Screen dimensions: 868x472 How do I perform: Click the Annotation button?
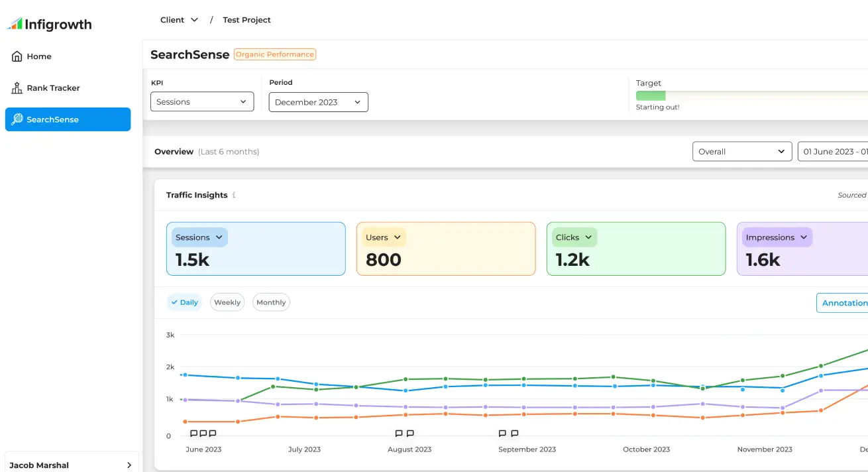click(x=842, y=303)
